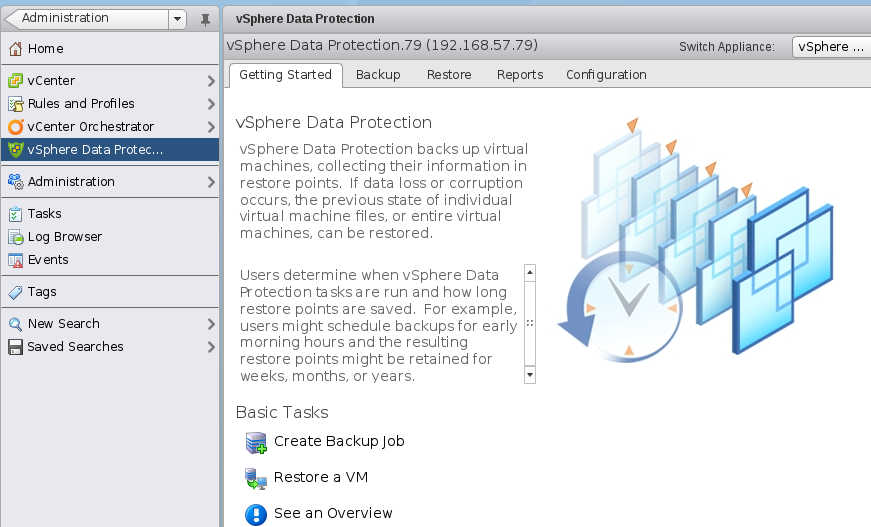Click the Restore a VM link
This screenshot has height=527, width=871.
pos(321,478)
